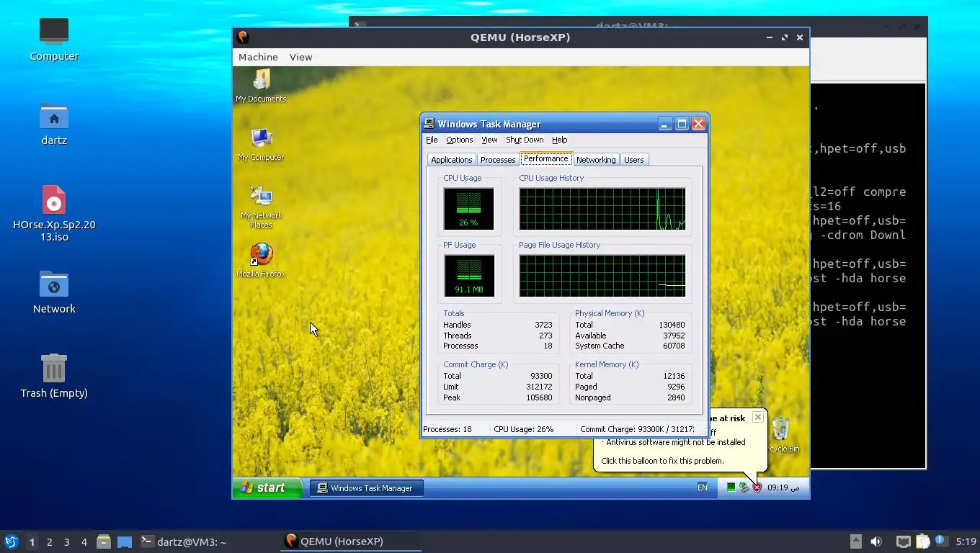
Task: Click the volume speaker icon in panel
Action: click(876, 541)
